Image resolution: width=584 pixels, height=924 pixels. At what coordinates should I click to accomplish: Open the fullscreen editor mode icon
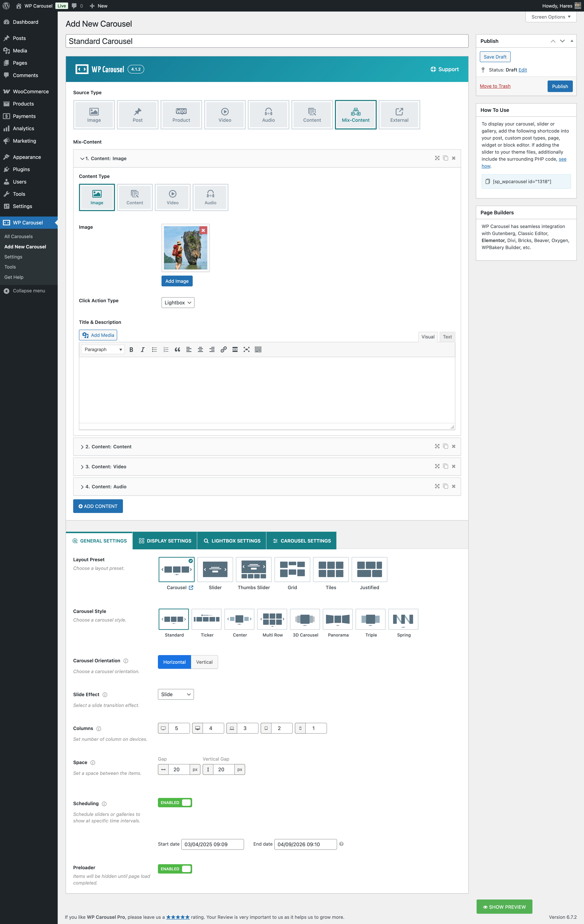(247, 350)
